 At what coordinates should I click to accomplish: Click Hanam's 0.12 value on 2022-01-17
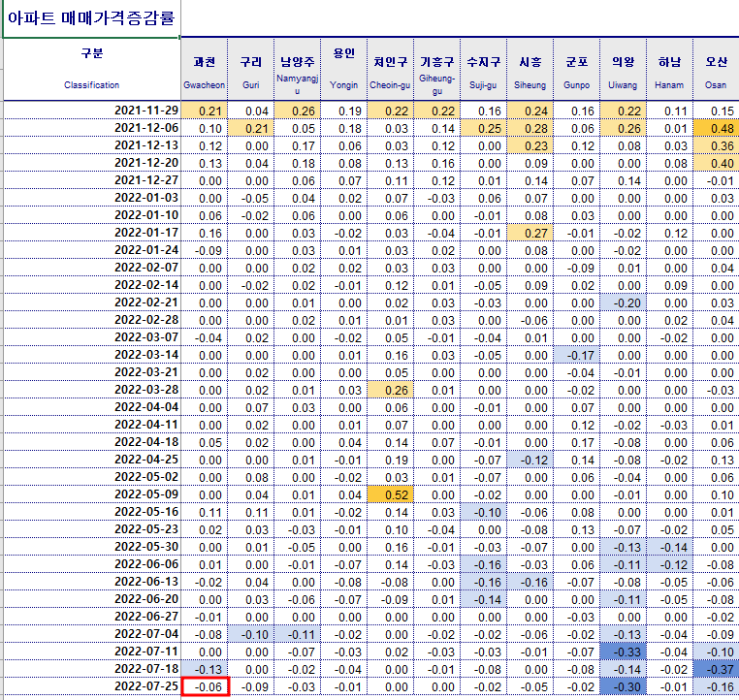tap(670, 233)
